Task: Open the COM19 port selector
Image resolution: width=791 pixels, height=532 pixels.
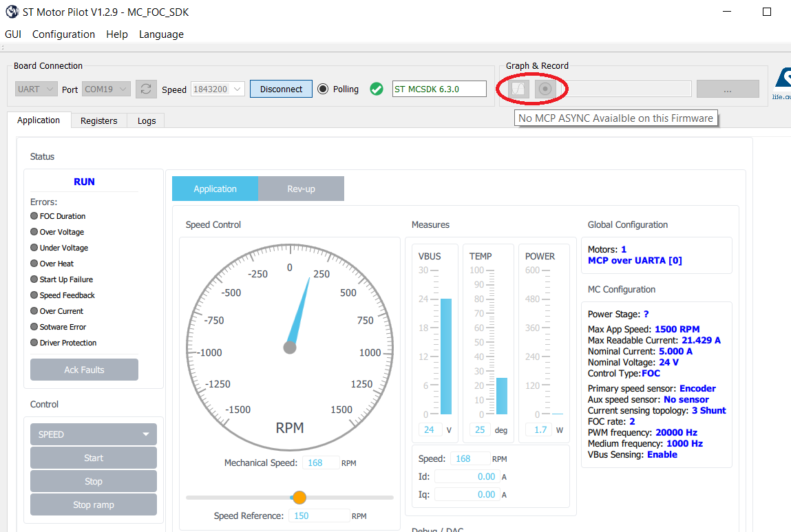Action: click(105, 88)
